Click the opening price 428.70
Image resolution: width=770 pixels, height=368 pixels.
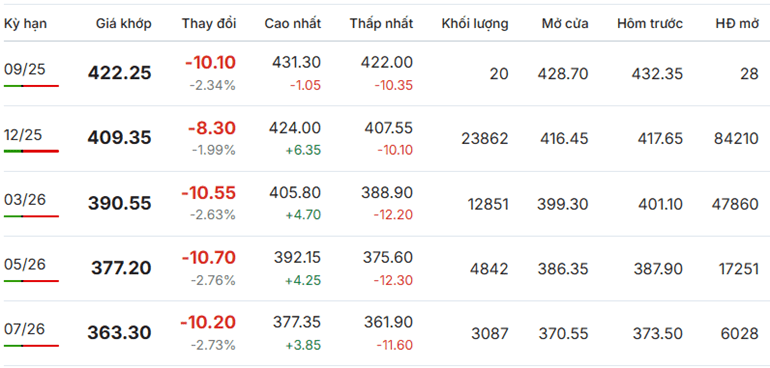tap(563, 74)
